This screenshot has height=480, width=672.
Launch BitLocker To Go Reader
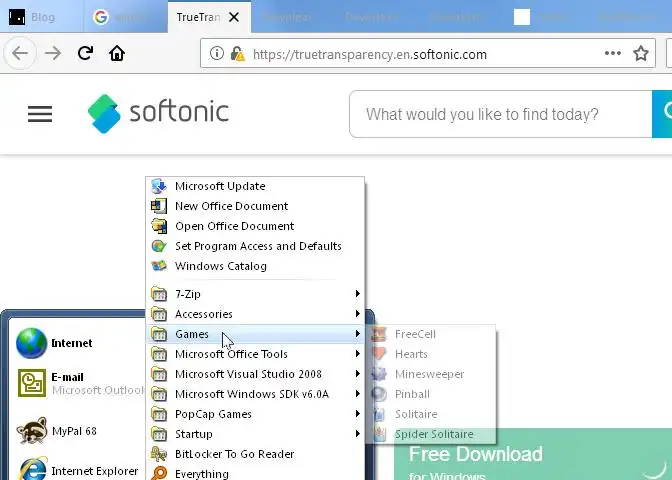pyautogui.click(x=255, y=454)
